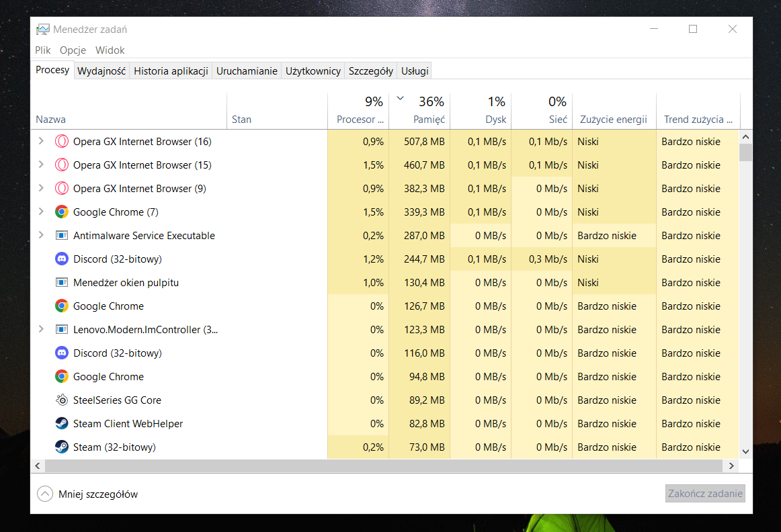Click the Lenovo.Modern.ImController icon
Image resolution: width=781 pixels, height=532 pixels.
click(x=62, y=329)
